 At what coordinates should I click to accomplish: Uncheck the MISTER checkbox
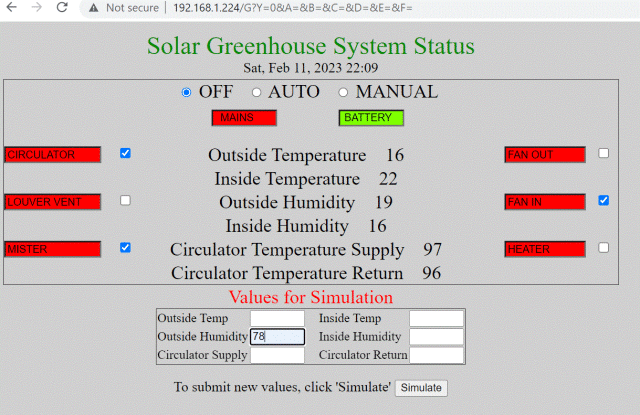(125, 247)
